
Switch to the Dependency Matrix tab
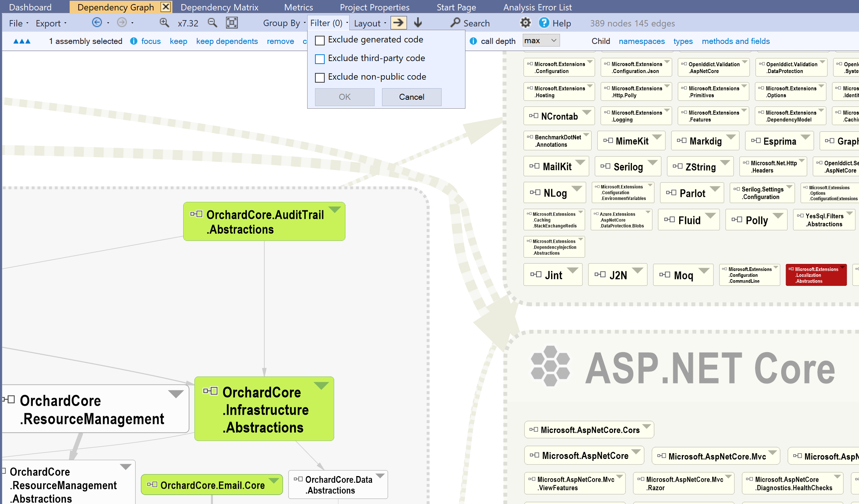(x=219, y=7)
